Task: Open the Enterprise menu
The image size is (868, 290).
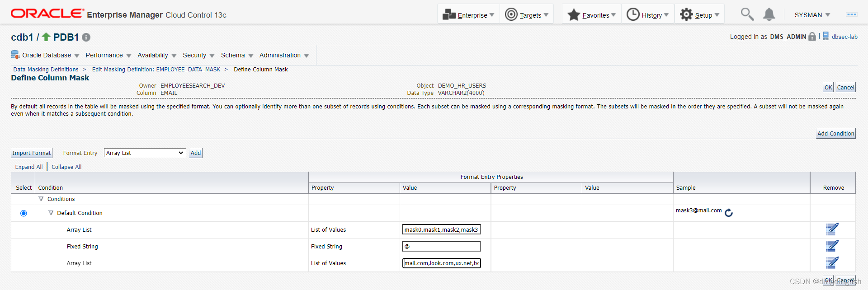Action: tap(468, 14)
